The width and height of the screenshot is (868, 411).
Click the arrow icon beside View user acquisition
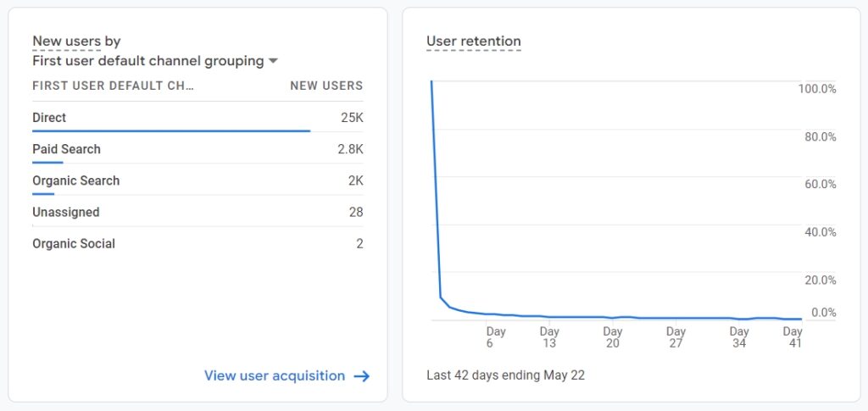tap(362, 376)
